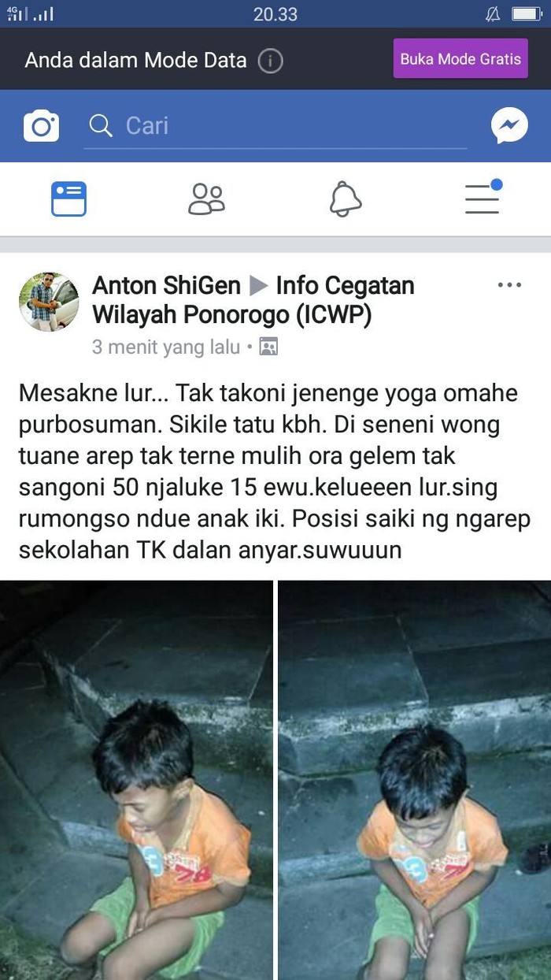
Task: Open the notifications bell tab
Action: point(345,199)
